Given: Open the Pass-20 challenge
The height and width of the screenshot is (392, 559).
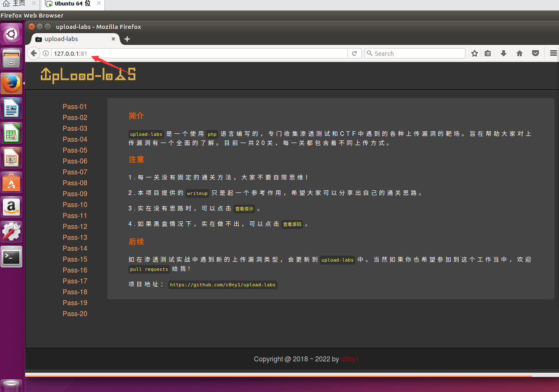Looking at the screenshot, I should [75, 314].
